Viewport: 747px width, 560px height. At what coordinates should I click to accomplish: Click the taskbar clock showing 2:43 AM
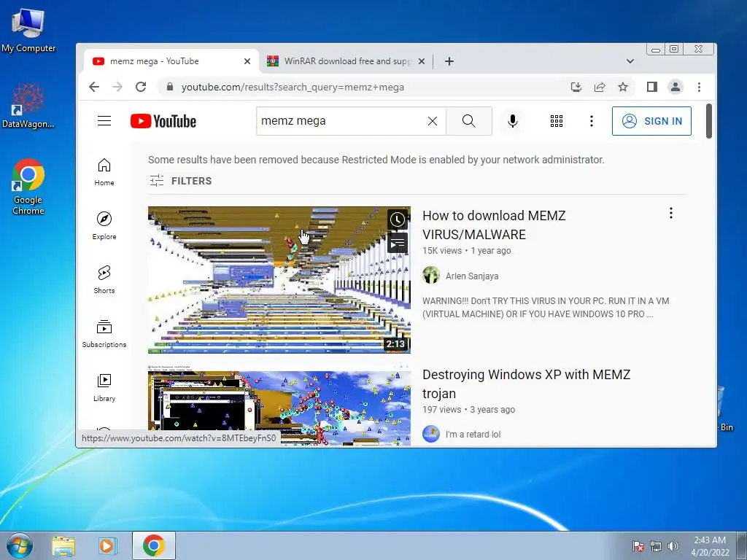click(x=710, y=545)
